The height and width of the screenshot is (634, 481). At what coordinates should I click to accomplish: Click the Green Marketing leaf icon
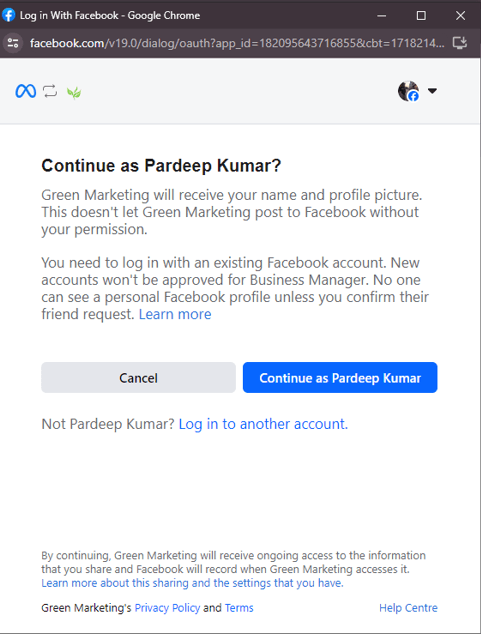(74, 93)
